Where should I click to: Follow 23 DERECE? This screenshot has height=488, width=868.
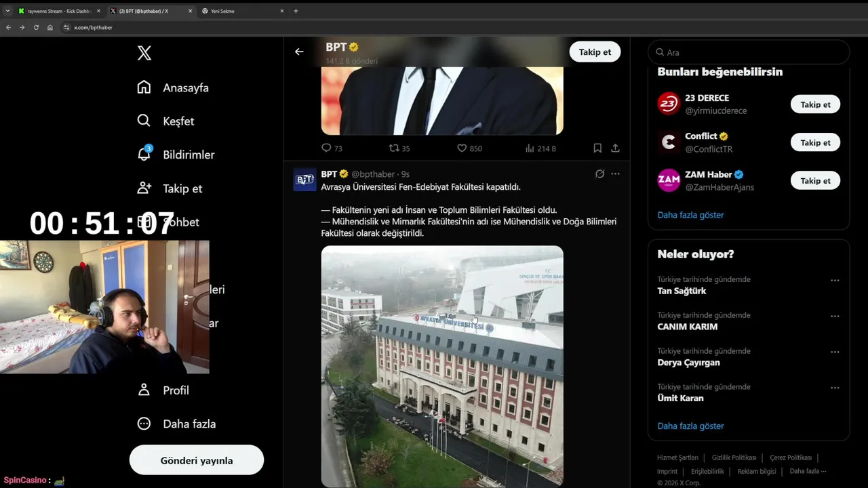click(815, 104)
